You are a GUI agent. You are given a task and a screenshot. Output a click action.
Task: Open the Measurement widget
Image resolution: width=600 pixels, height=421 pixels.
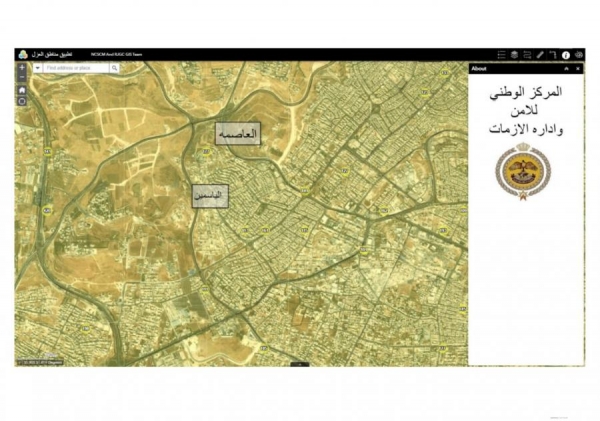(x=553, y=55)
